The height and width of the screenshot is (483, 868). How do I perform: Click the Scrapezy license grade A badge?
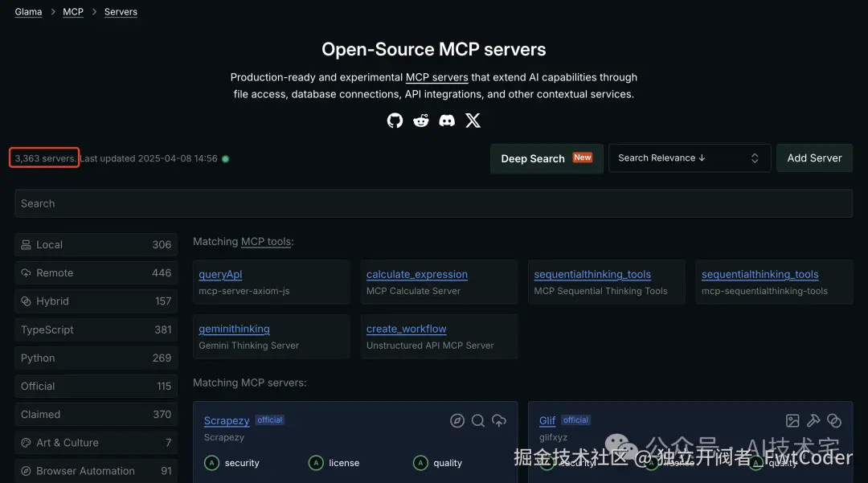(316, 463)
